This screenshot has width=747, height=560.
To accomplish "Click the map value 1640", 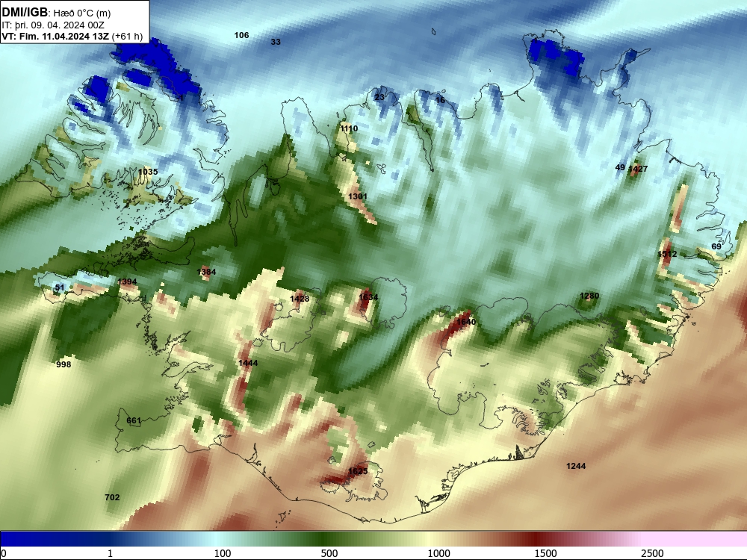I will click(466, 323).
